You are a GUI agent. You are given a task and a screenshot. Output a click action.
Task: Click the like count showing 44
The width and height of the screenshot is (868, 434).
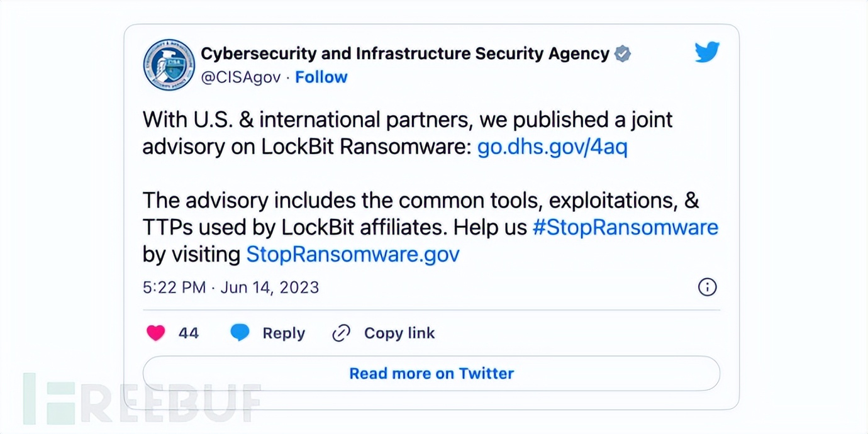(x=190, y=333)
